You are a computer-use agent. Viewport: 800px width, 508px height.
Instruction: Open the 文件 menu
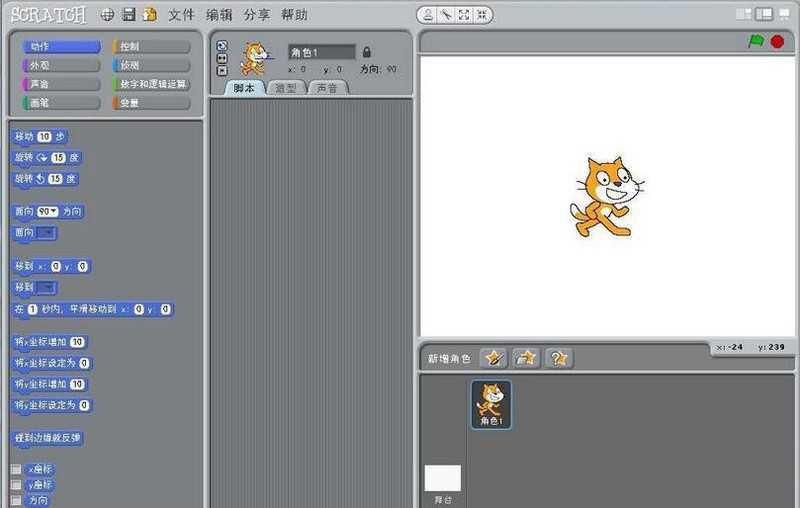click(x=181, y=15)
